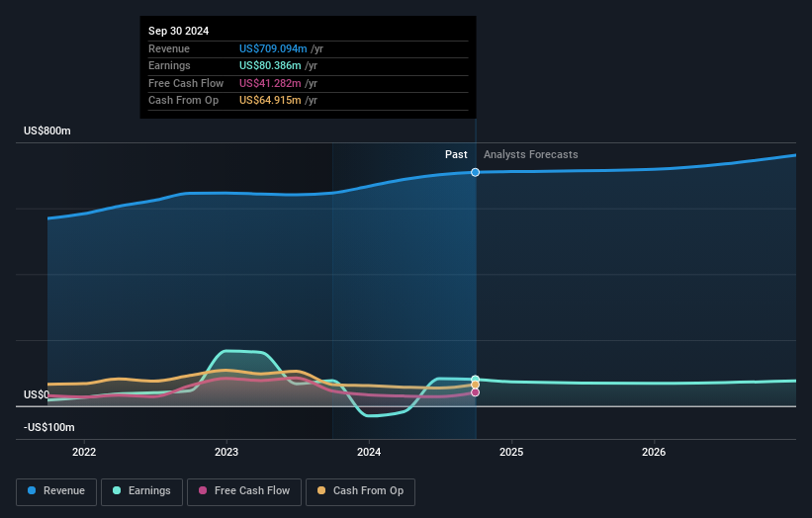Image resolution: width=812 pixels, height=518 pixels.
Task: Select the Revenue data point marker on the chart
Action: coord(475,172)
